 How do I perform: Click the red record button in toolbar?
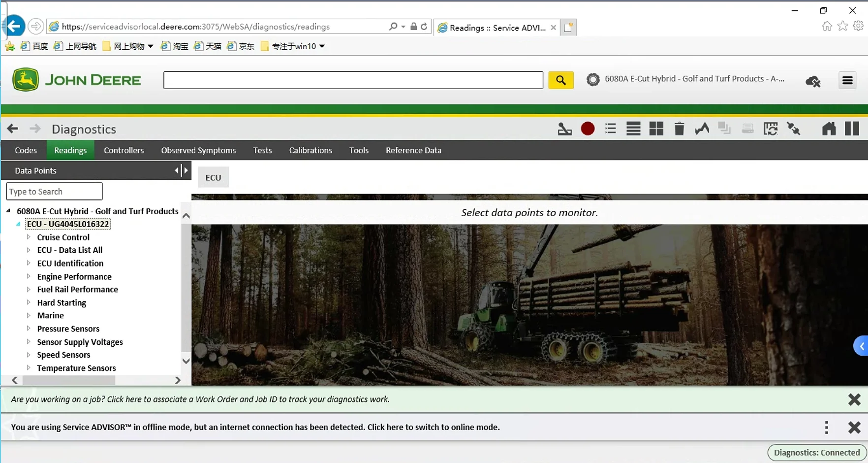[x=588, y=129]
